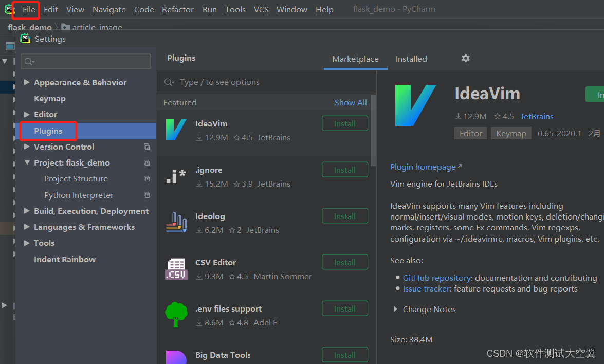The height and width of the screenshot is (364, 604).
Task: Open the Run menu
Action: pos(210,10)
